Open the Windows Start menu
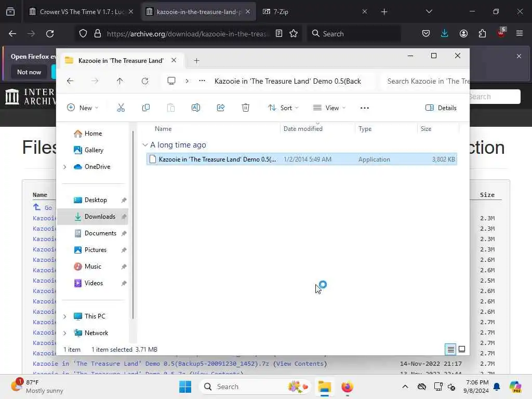The width and height of the screenshot is (532, 399). tap(185, 387)
